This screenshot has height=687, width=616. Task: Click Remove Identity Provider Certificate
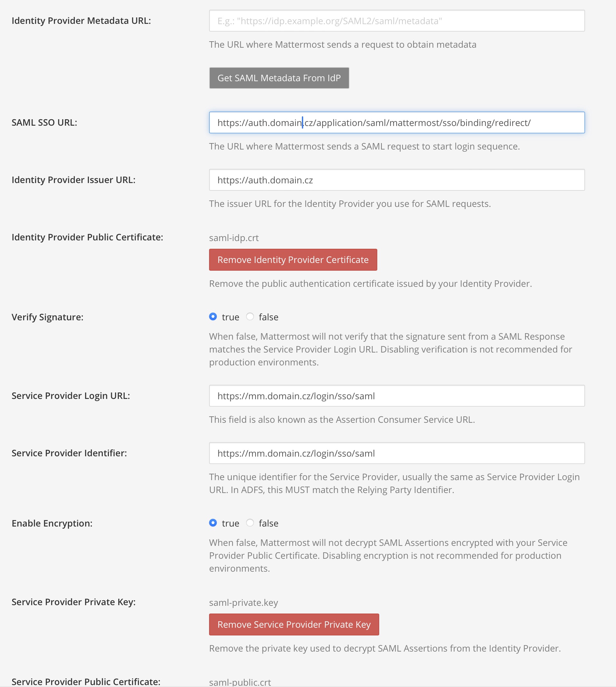click(293, 260)
